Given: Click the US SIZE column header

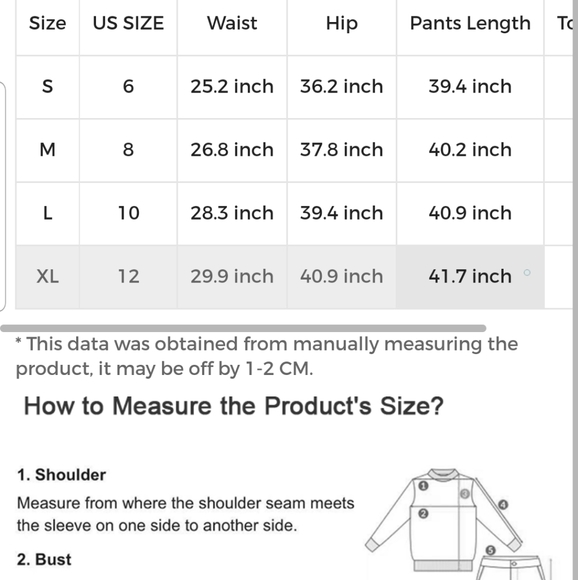Looking at the screenshot, I should [x=128, y=23].
